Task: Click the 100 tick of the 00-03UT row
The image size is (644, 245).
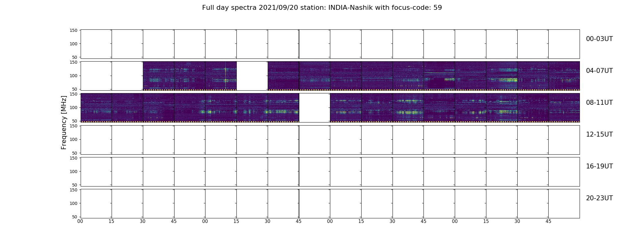Action: tap(74, 44)
